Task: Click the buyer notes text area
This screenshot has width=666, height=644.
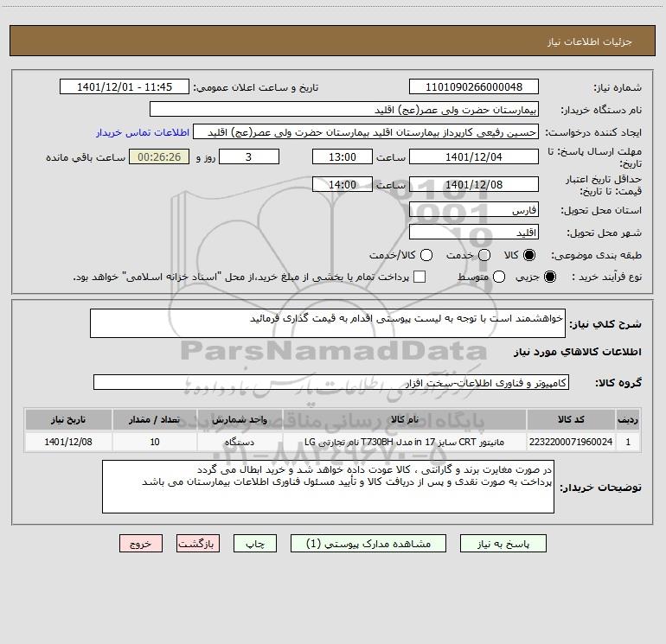Action: pos(328,487)
